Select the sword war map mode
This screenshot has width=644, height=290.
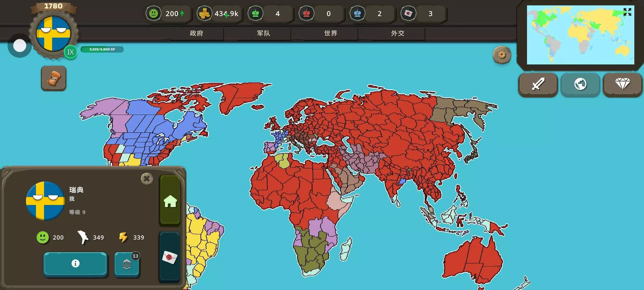pyautogui.click(x=538, y=84)
